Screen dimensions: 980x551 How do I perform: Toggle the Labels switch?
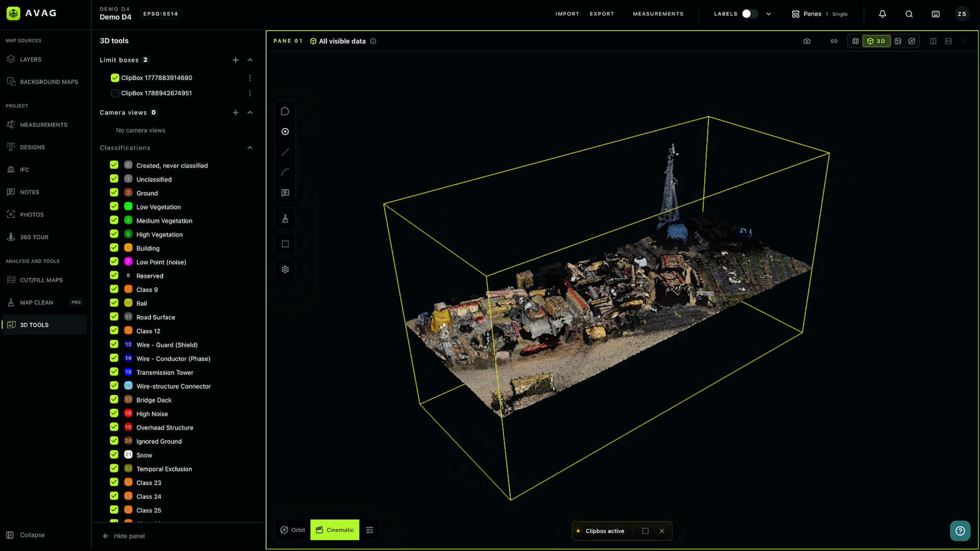click(x=749, y=14)
